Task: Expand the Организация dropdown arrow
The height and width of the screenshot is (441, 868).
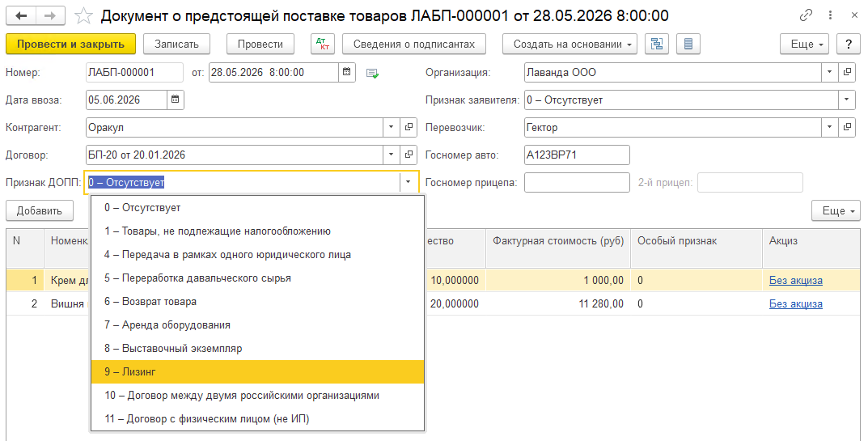Action: pos(829,72)
